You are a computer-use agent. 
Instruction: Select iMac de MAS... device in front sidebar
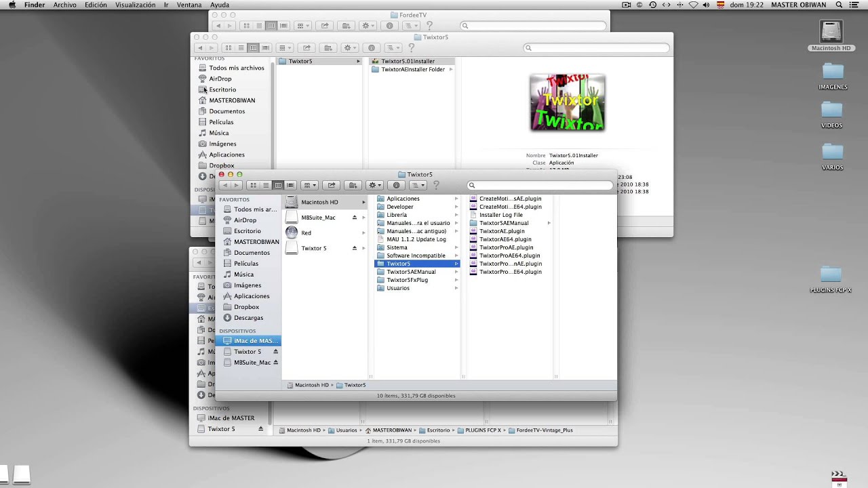[248, 341]
